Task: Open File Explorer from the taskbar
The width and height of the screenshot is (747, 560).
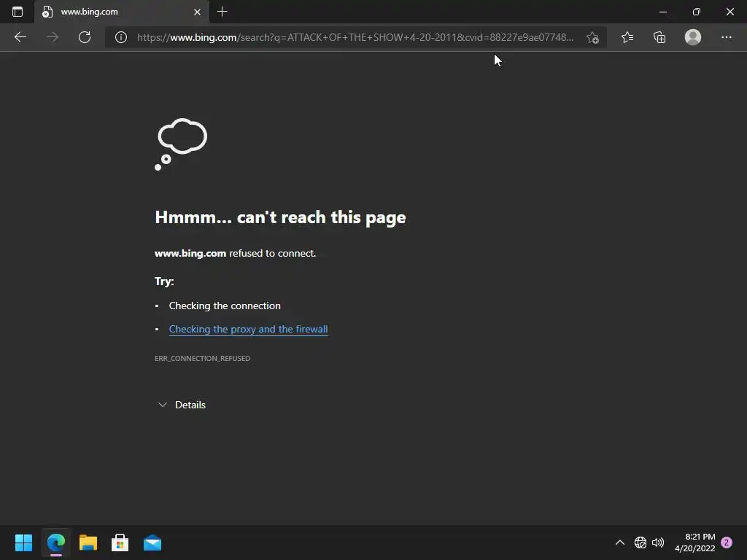Action: point(88,542)
